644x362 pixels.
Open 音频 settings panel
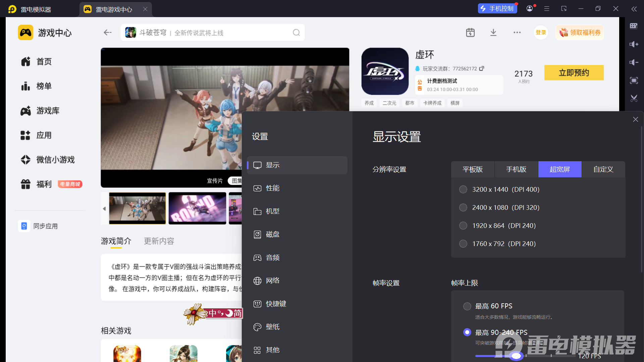(x=272, y=257)
